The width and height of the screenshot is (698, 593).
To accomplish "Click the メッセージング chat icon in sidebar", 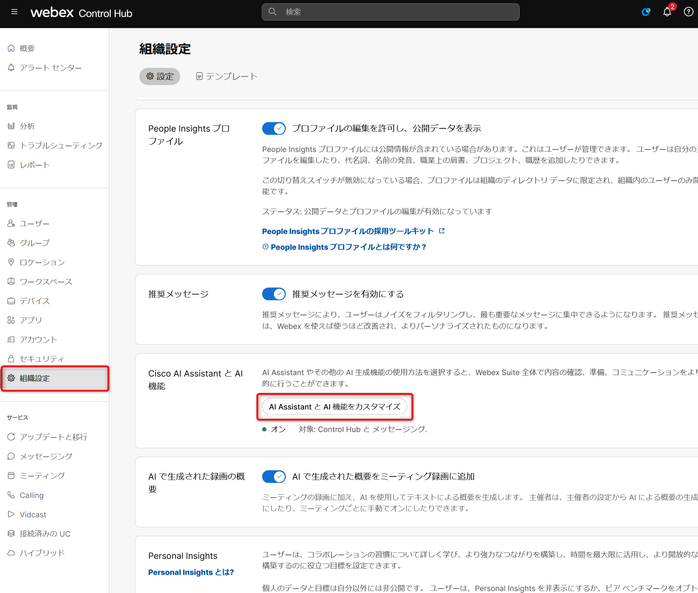I will [11, 456].
